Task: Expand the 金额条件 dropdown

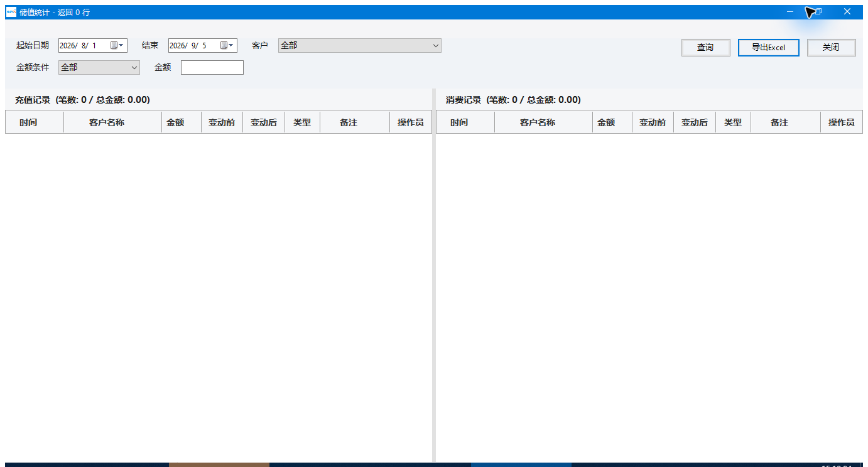Action: [x=134, y=67]
